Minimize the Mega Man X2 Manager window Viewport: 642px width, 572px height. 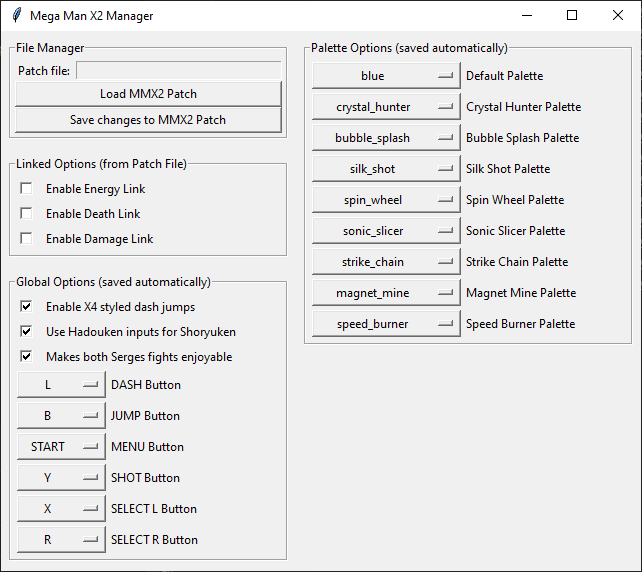click(527, 16)
